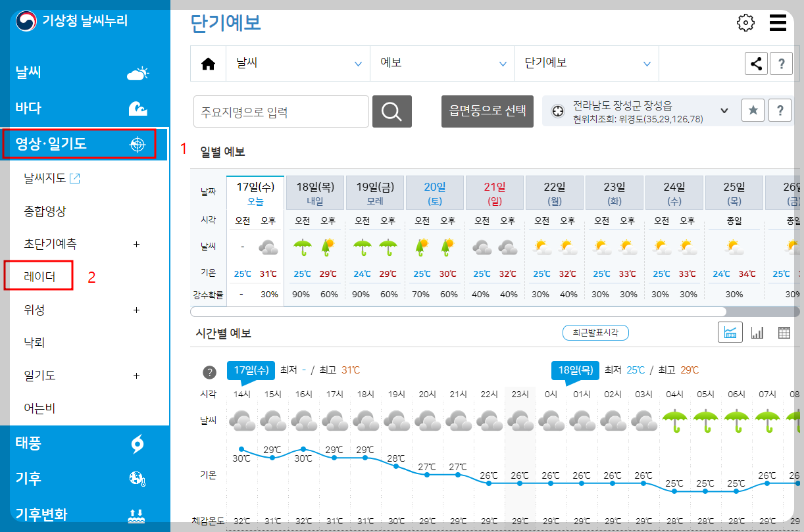Image resolution: width=804 pixels, height=532 pixels.
Task: Click the place name search input field
Action: click(x=281, y=111)
